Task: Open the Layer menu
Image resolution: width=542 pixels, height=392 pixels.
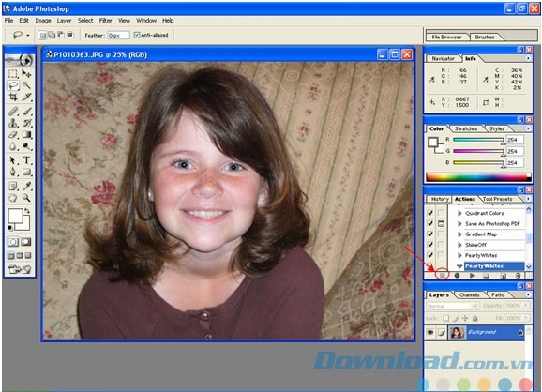Action: [64, 21]
